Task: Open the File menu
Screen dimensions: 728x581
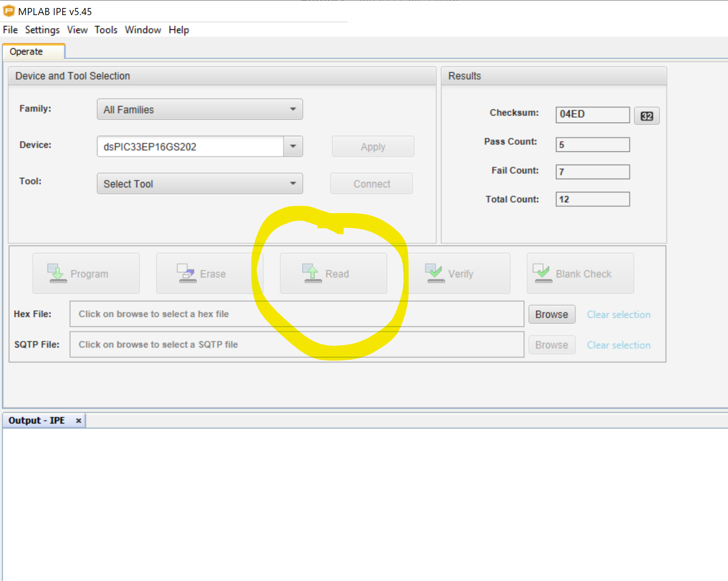Action: point(10,30)
